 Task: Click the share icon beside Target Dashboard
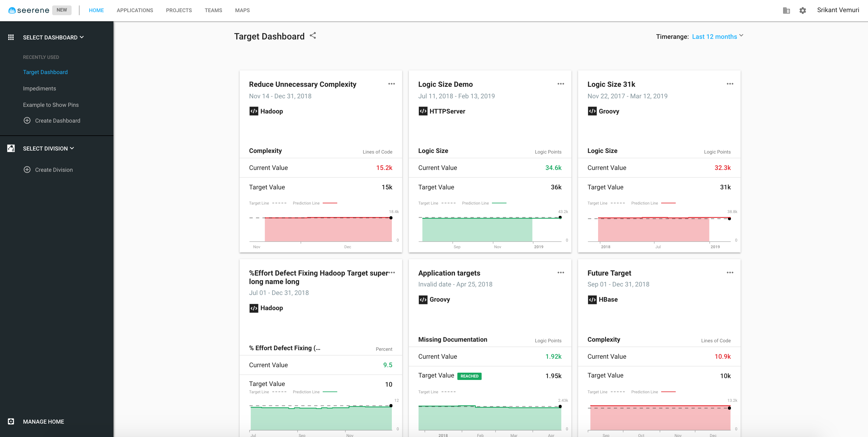click(313, 36)
